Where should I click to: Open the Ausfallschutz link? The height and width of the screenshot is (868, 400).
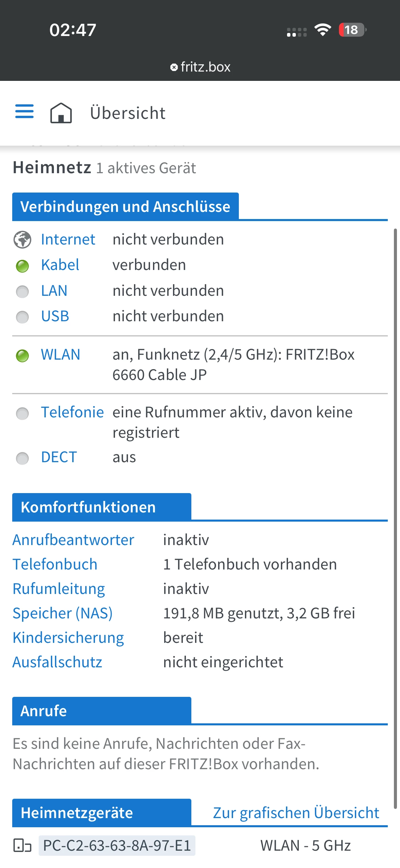57,662
